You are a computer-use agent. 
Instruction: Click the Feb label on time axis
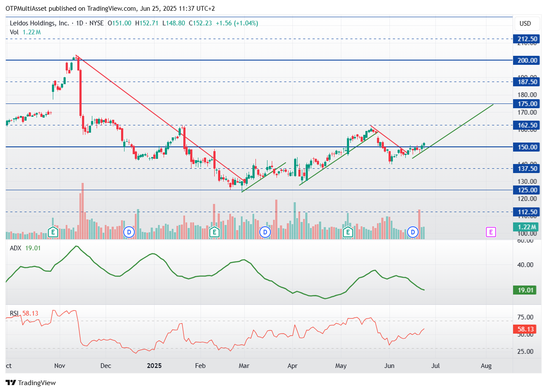pos(200,366)
